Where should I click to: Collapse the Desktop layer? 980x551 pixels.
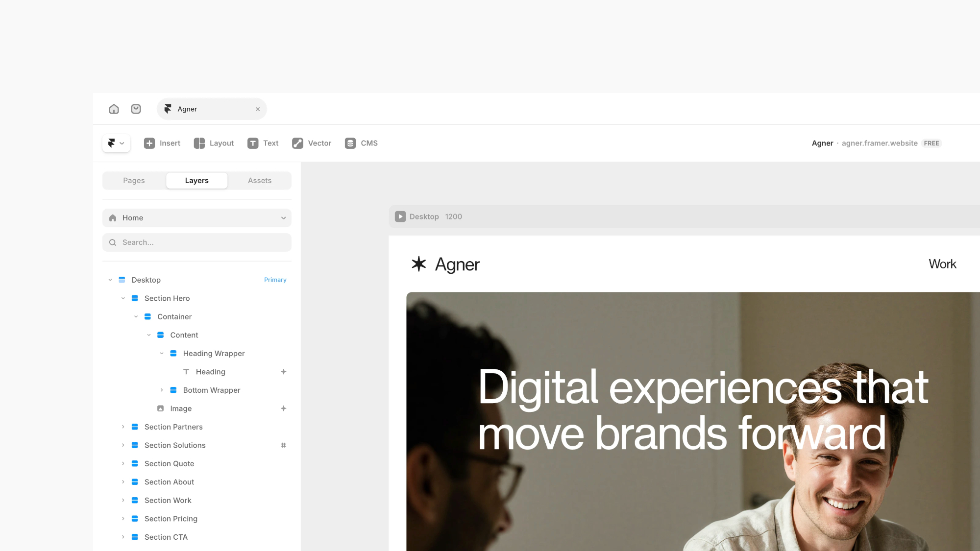110,280
